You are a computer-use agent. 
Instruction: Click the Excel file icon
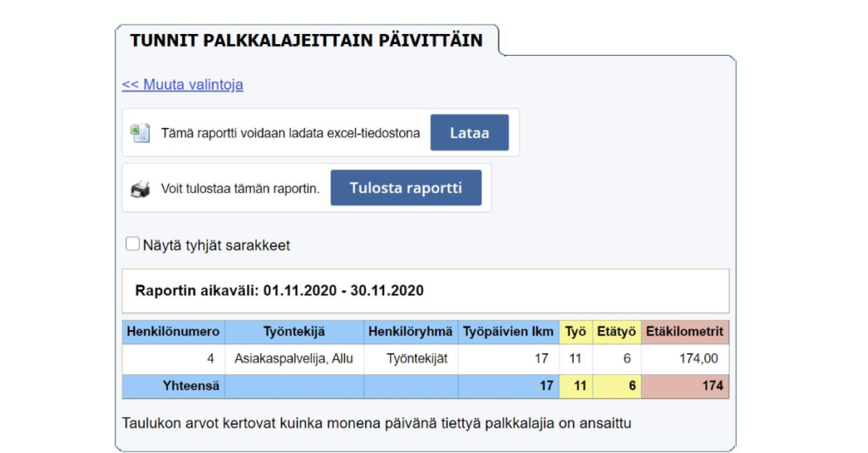140,133
